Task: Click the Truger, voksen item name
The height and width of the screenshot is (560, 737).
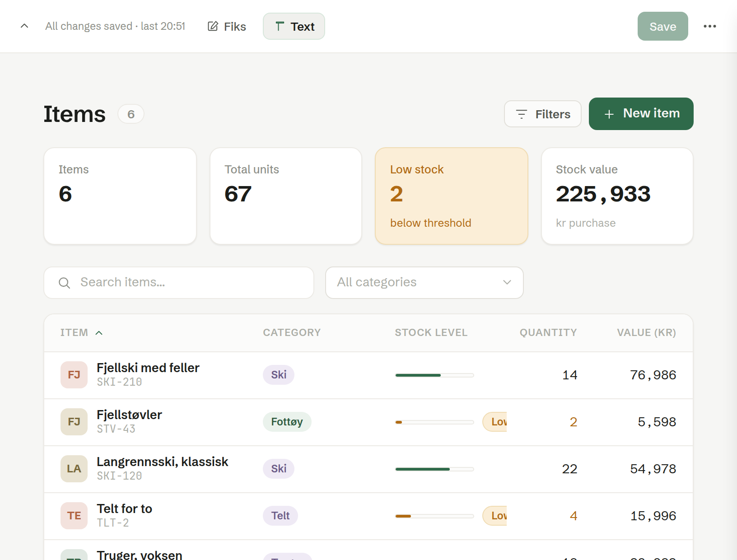Action: (140, 555)
